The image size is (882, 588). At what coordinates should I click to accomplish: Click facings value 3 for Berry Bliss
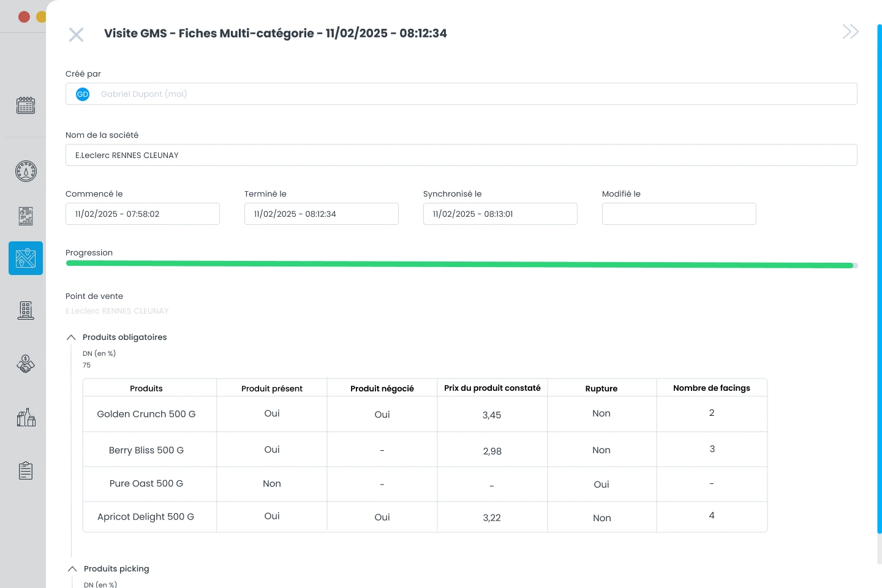click(712, 449)
